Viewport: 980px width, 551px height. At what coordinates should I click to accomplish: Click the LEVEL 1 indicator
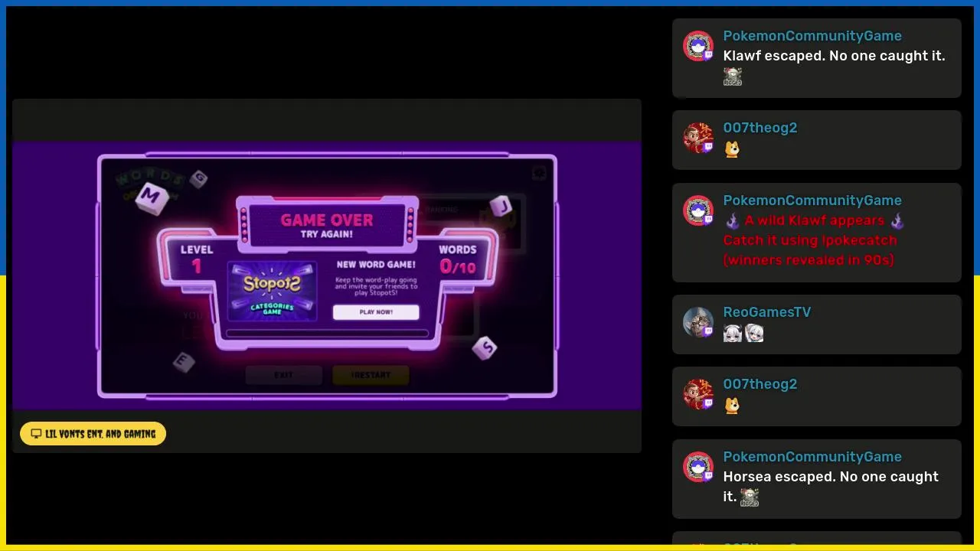(197, 259)
